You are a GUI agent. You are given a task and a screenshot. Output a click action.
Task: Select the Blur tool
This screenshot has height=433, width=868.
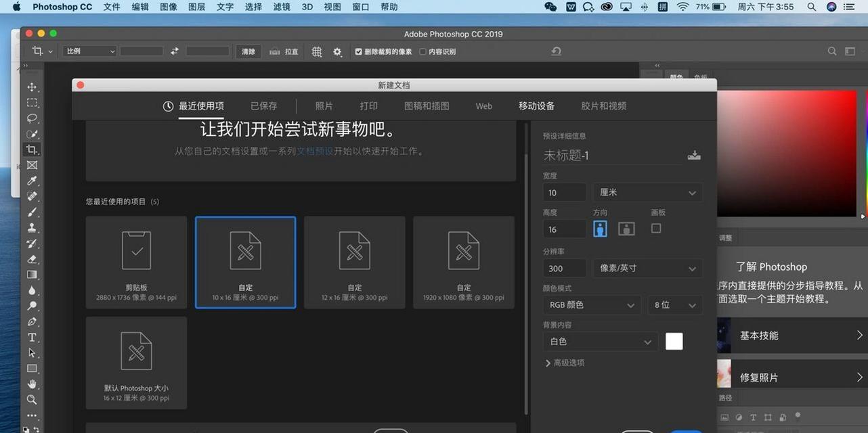(x=32, y=290)
